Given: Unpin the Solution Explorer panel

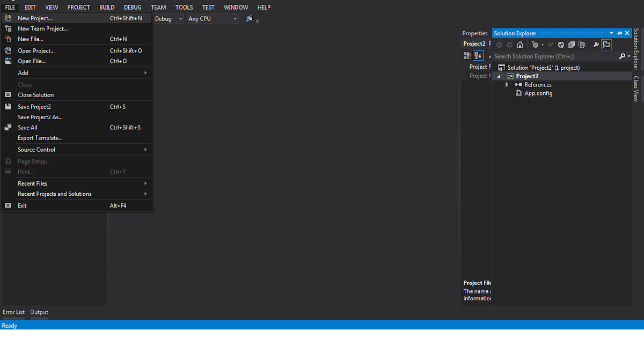Looking at the screenshot, I should [619, 33].
